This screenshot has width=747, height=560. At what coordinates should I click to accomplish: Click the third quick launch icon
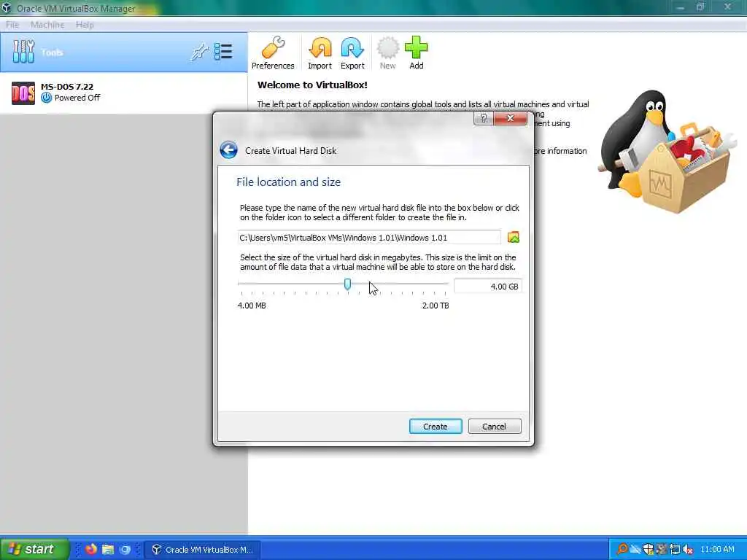click(x=125, y=550)
